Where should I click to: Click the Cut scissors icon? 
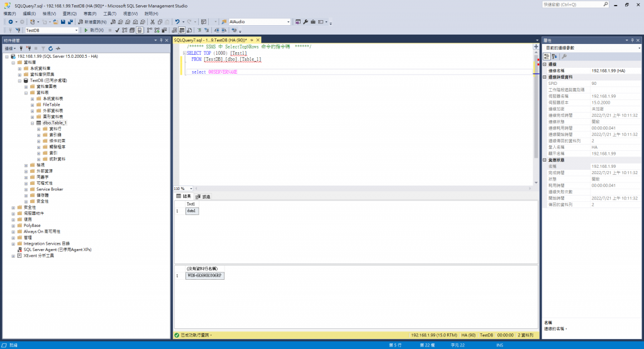[x=152, y=22]
